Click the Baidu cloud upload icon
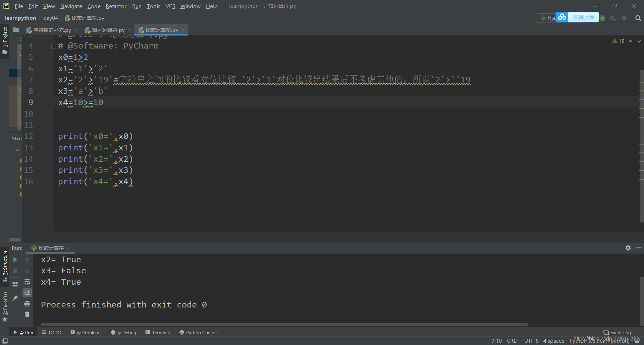Screen dimensions: 644x345 (562, 17)
